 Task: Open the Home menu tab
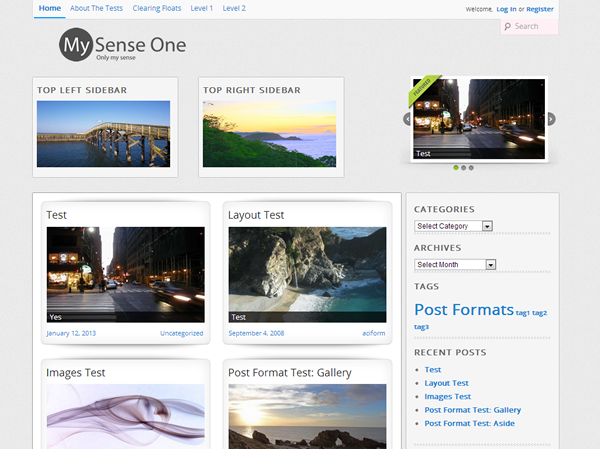[48, 8]
